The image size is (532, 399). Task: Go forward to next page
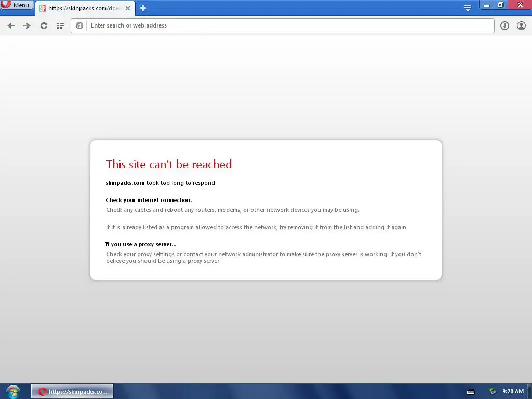pos(27,25)
